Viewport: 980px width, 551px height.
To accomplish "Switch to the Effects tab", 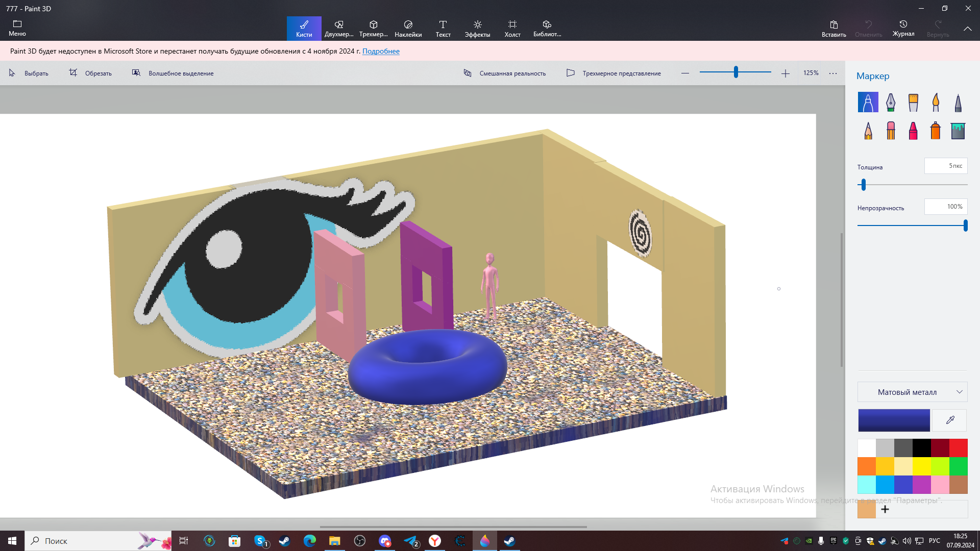I will 478,29.
